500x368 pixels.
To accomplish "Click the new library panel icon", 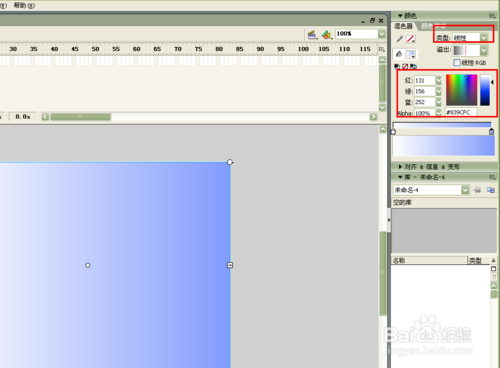I will coord(491,190).
